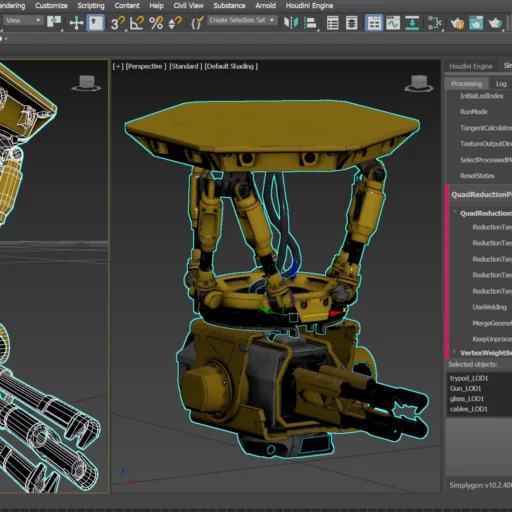The width and height of the screenshot is (512, 512).
Task: Switch to the Processing tab
Action: [x=467, y=84]
